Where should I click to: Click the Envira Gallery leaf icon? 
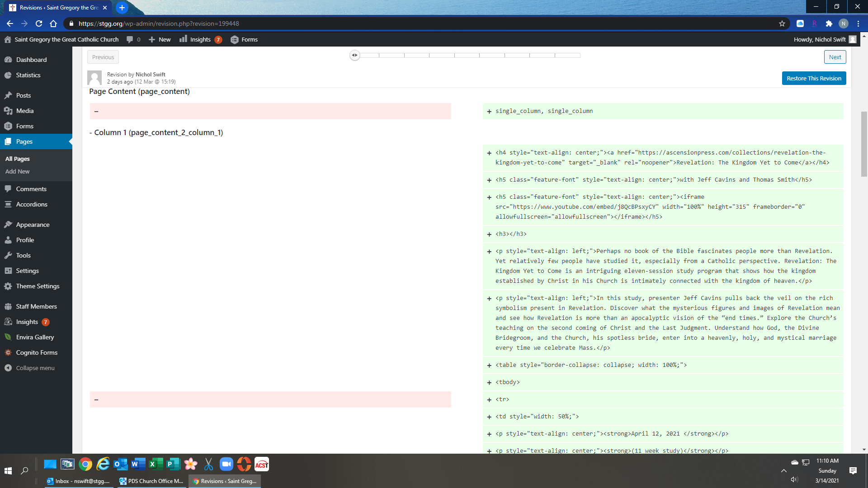coord(8,337)
